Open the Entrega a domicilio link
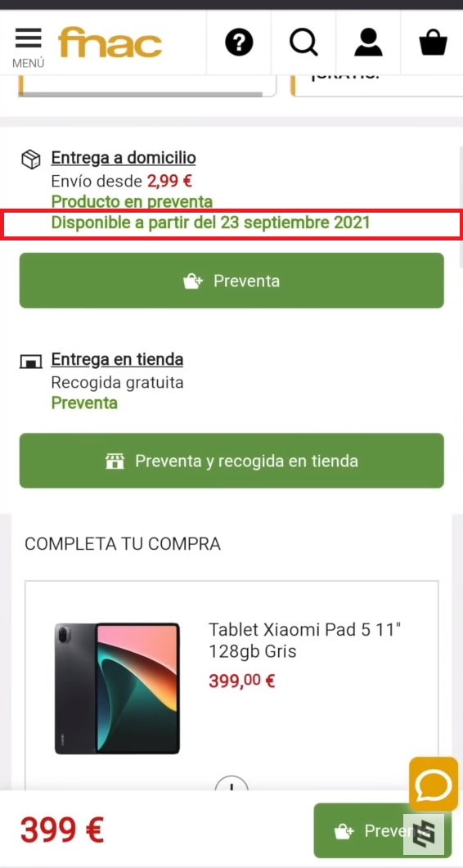 point(124,159)
